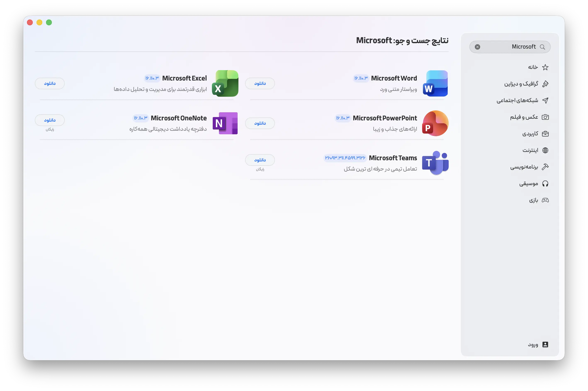
Task: Click the hammer icon for برنامه‌نویسی
Action: click(x=545, y=167)
